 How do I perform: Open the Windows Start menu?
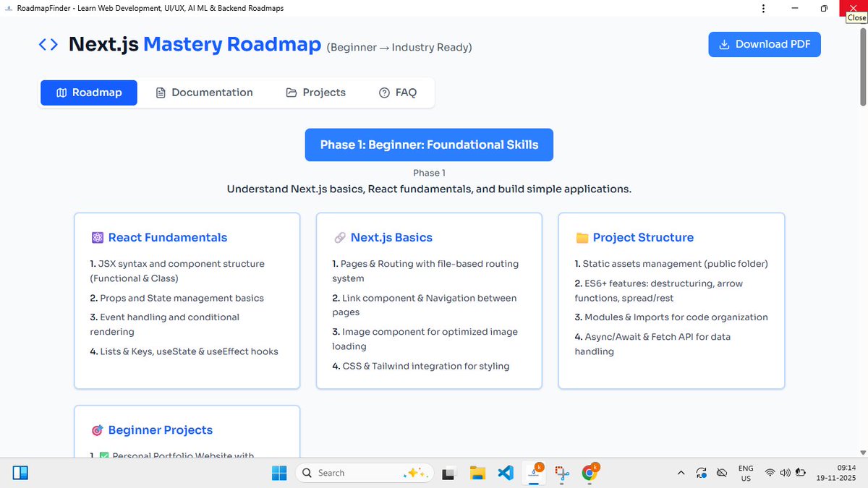(279, 473)
